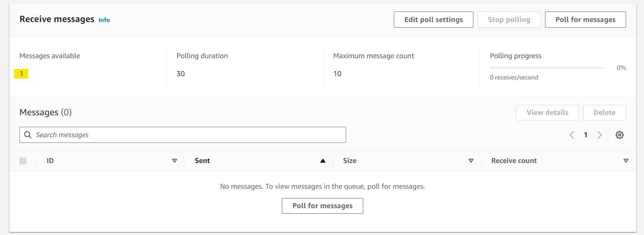
Task: Click the Delete button
Action: [604, 113]
